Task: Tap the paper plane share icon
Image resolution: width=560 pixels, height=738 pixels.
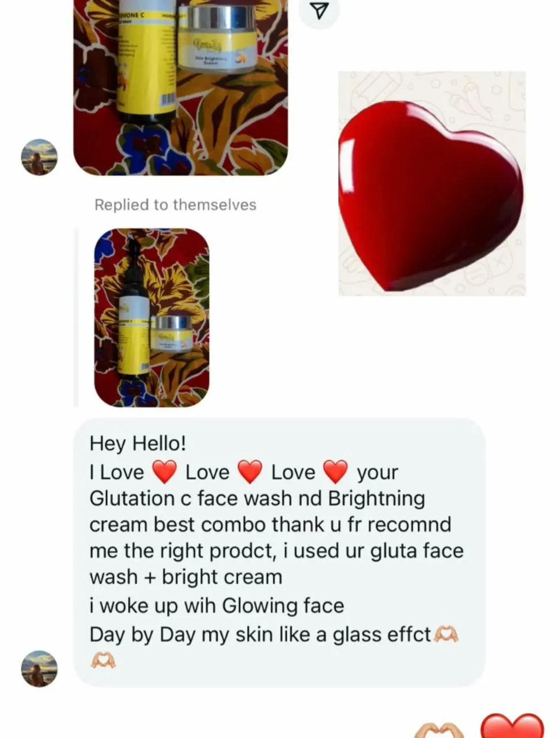Action: click(x=320, y=10)
